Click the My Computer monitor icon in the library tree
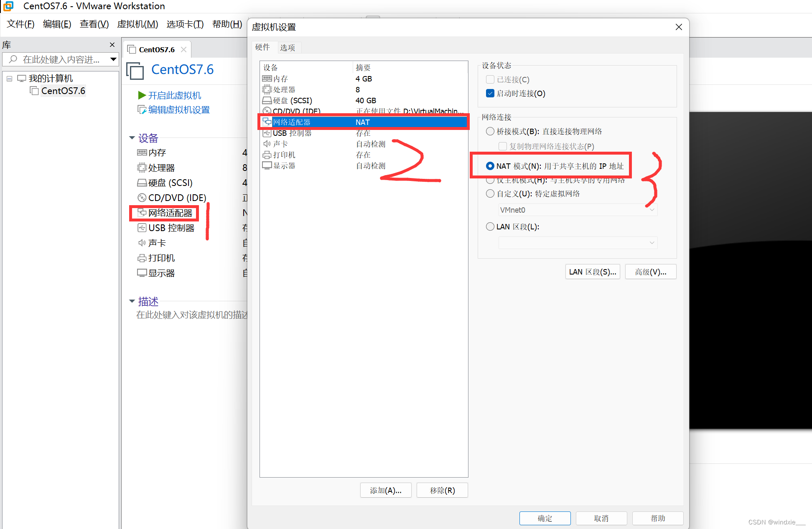 click(22, 78)
